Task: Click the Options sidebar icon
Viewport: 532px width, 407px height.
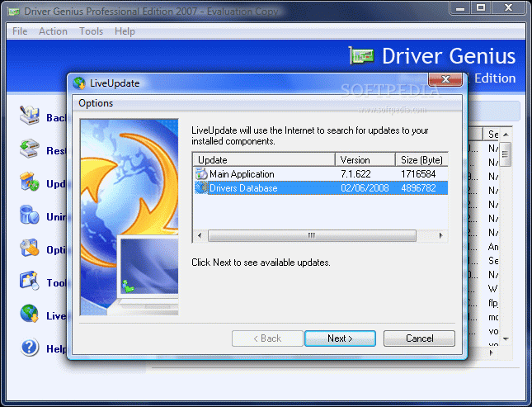Action: tap(29, 248)
